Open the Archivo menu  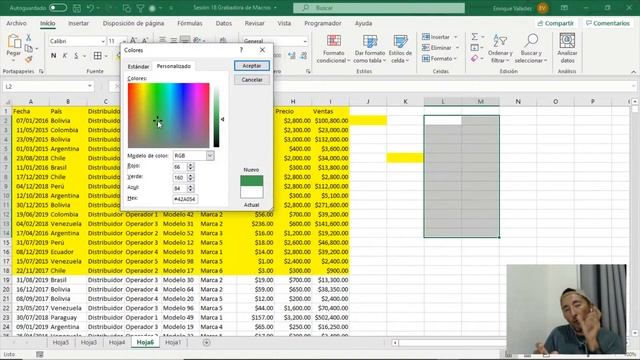click(x=16, y=23)
